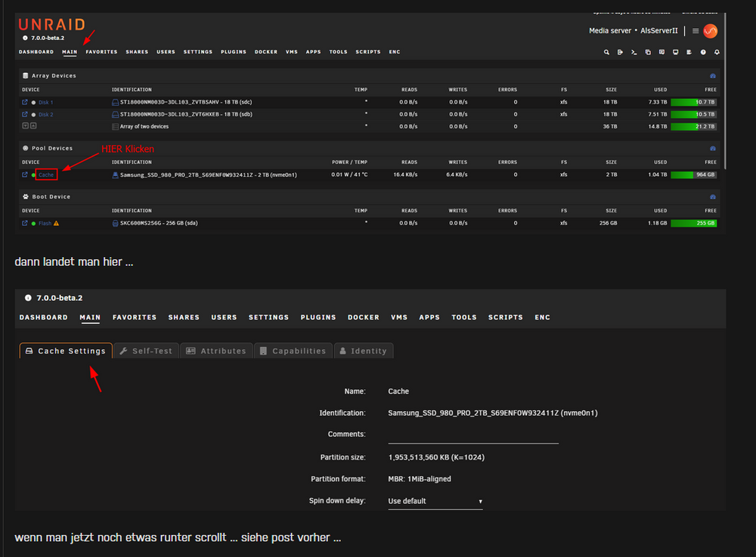Select the Cache Settings tab
Image resolution: width=756 pixels, height=557 pixels.
[x=66, y=351]
